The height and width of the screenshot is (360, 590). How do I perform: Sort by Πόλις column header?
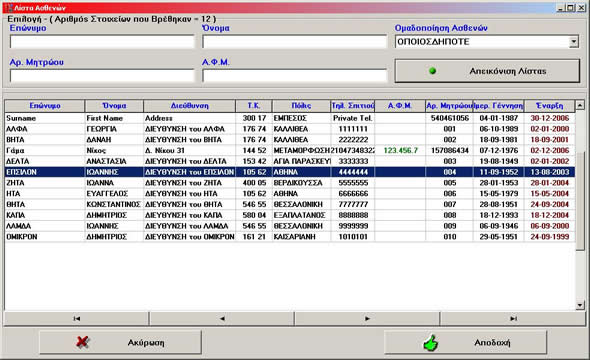301,106
